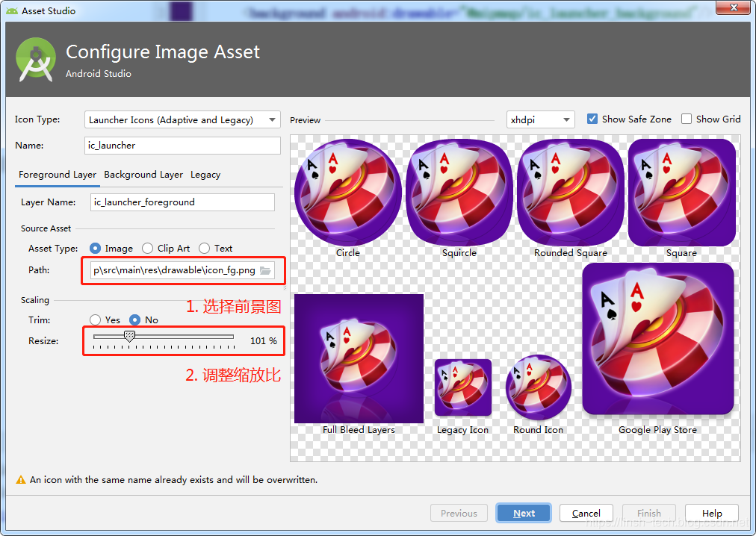
Task: Choose Clip Art asset type radio button
Action: 147,249
